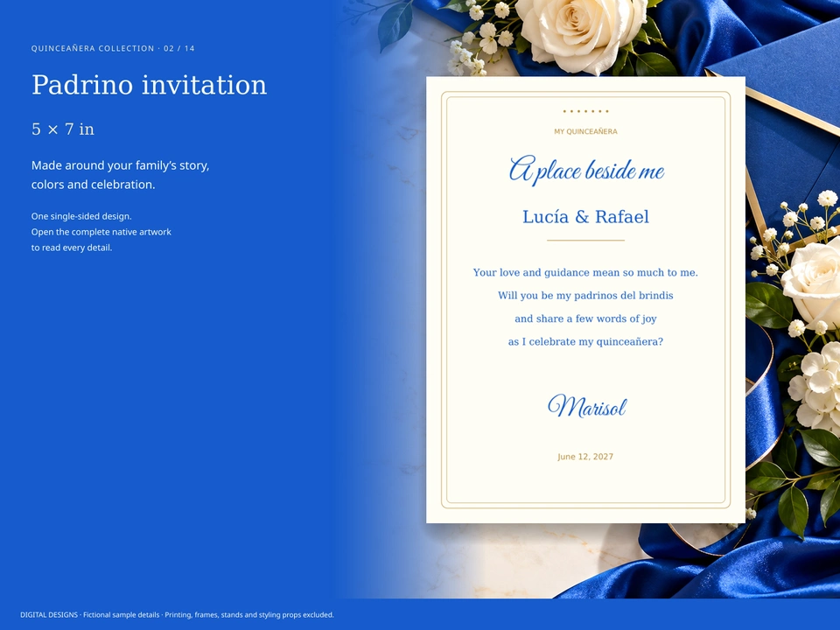840x630 pixels.
Task: Click 'Open the complete native artwork' line
Action: (101, 232)
